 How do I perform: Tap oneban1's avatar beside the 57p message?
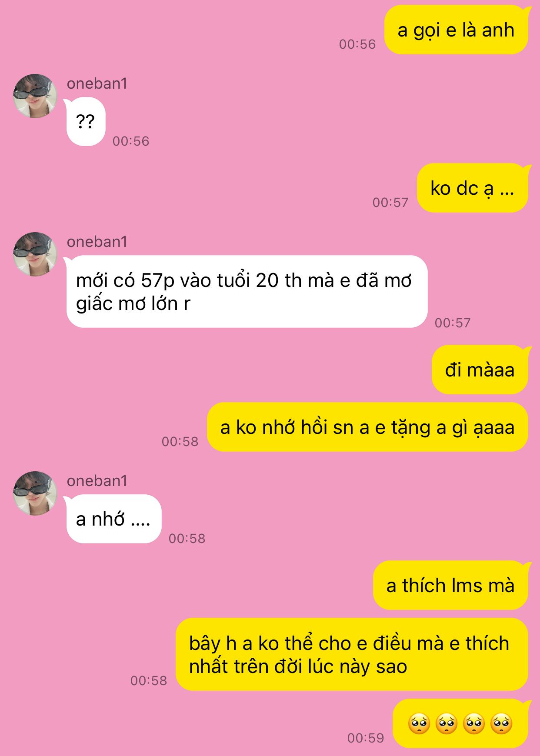pos(35,254)
